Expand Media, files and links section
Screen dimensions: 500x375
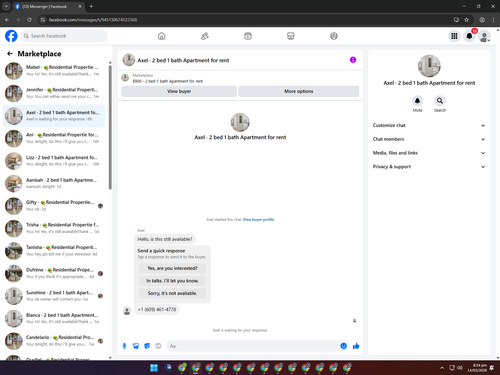429,153
